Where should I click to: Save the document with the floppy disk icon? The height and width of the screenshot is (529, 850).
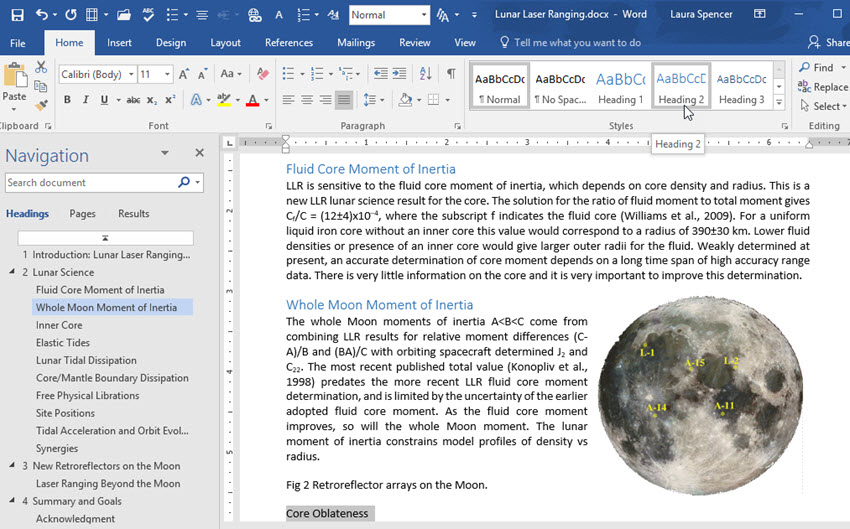[x=17, y=15]
